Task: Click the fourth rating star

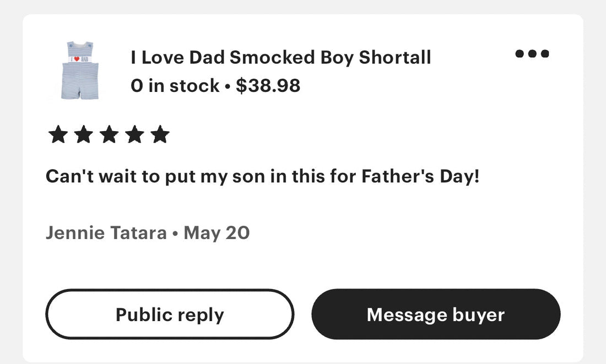Action: (x=134, y=134)
